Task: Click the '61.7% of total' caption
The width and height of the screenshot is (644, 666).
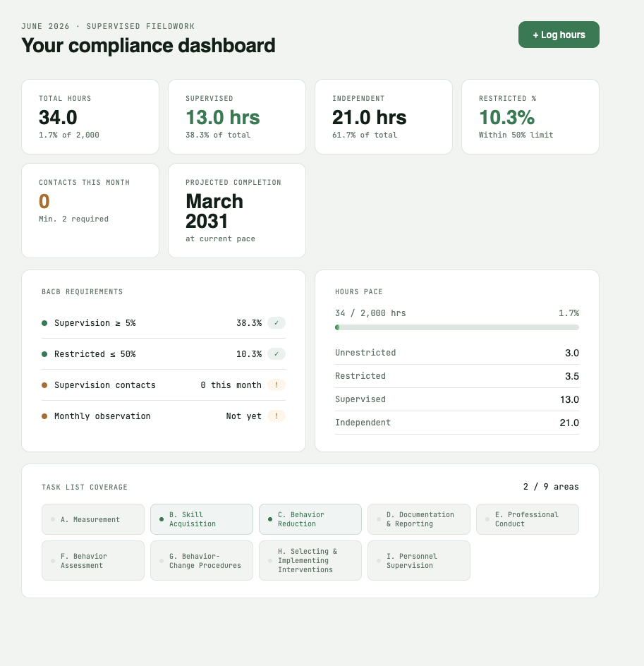Action: point(365,135)
